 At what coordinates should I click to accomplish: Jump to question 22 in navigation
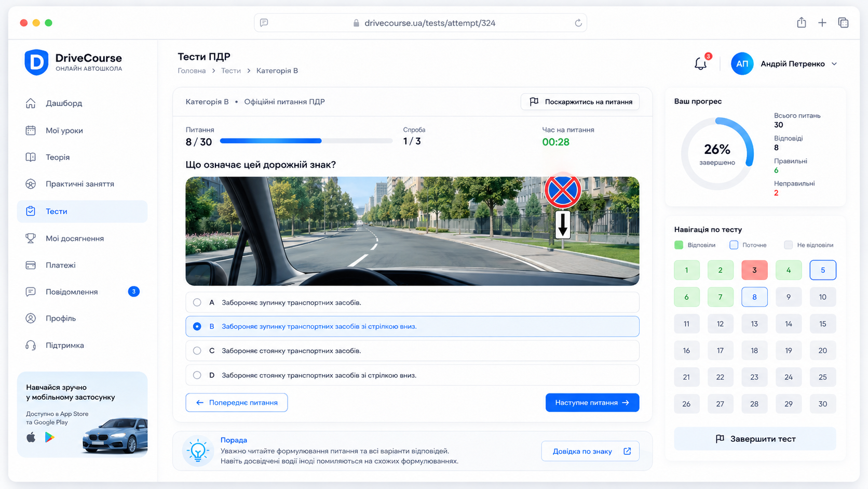pyautogui.click(x=720, y=377)
